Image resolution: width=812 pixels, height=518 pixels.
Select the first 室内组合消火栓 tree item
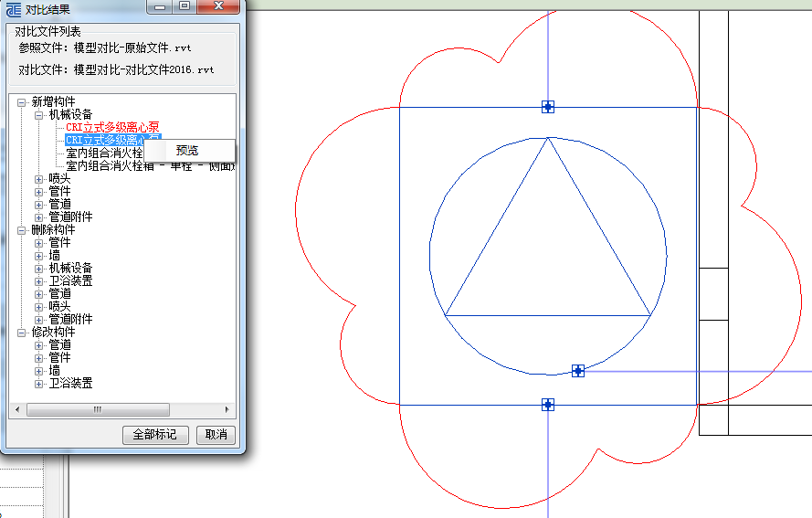104,153
